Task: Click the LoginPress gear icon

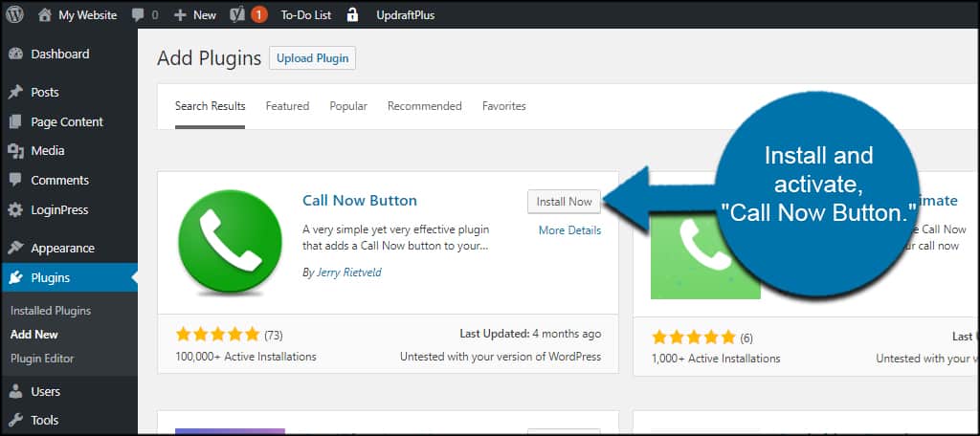Action: coord(15,210)
